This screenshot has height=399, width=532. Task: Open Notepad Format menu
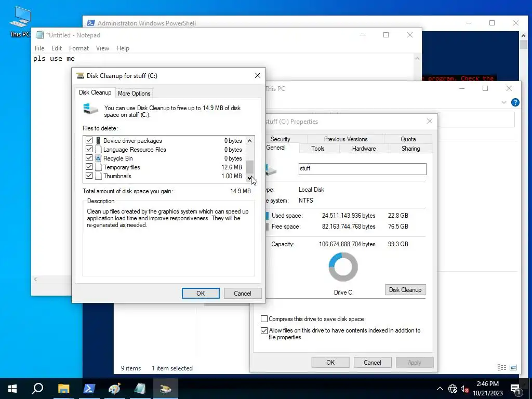coord(79,48)
